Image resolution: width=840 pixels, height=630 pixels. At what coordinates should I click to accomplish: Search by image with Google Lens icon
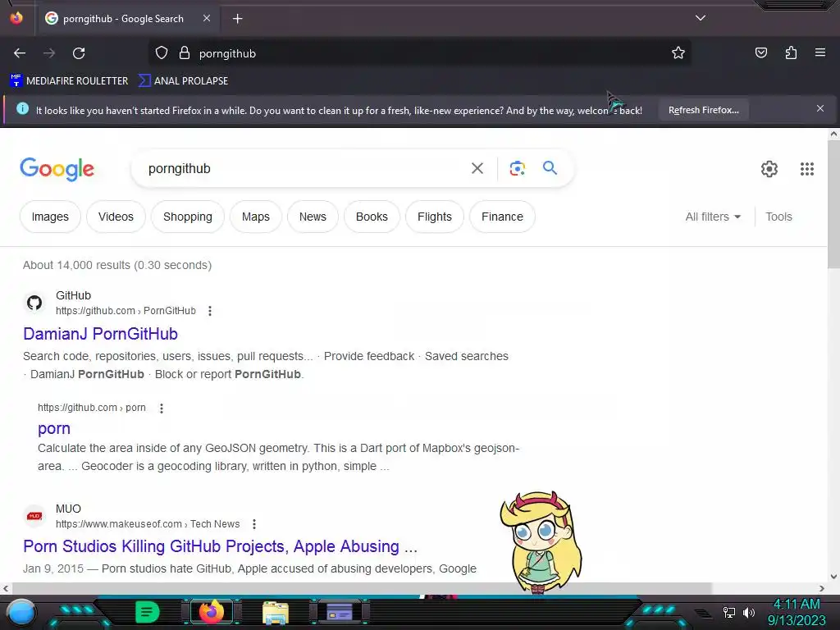[517, 168]
